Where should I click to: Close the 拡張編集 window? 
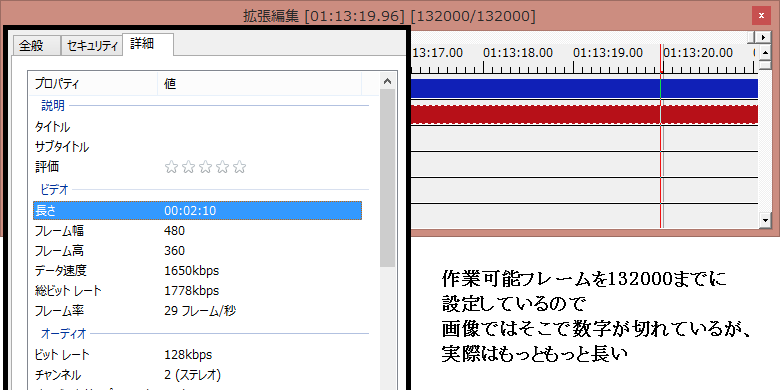pos(761,16)
